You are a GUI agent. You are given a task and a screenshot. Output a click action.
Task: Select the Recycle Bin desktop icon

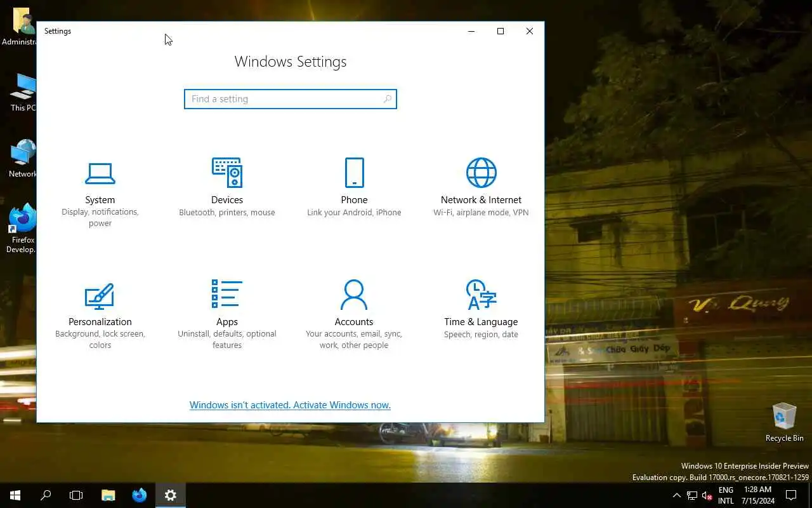click(x=784, y=422)
